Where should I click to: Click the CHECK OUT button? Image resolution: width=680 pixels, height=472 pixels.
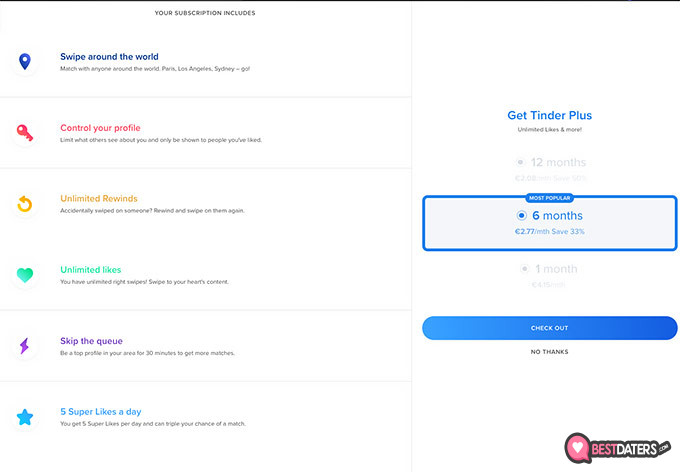pos(549,328)
